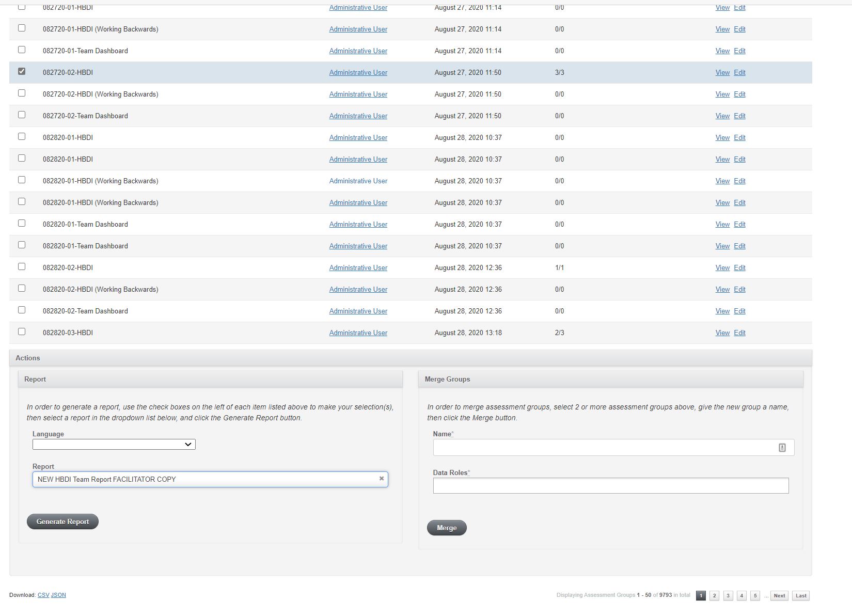Check the 082720-02-HBDI (Working Backwards) row

pyautogui.click(x=21, y=93)
